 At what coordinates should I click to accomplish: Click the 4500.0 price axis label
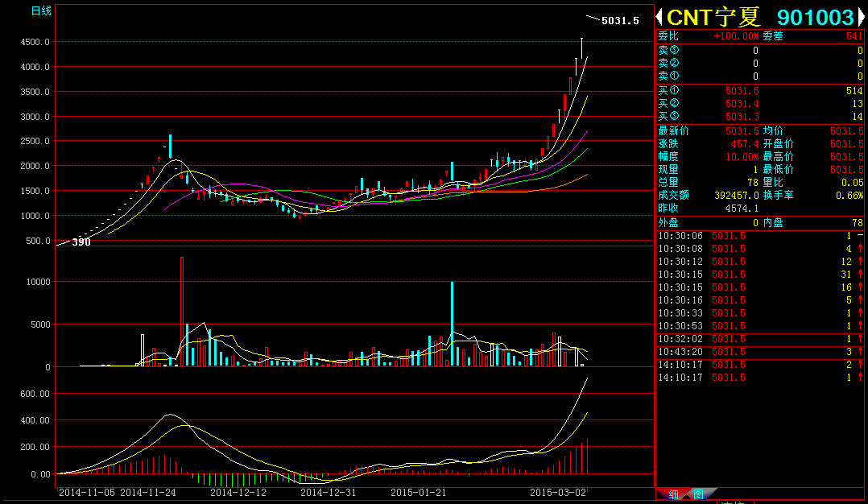35,42
